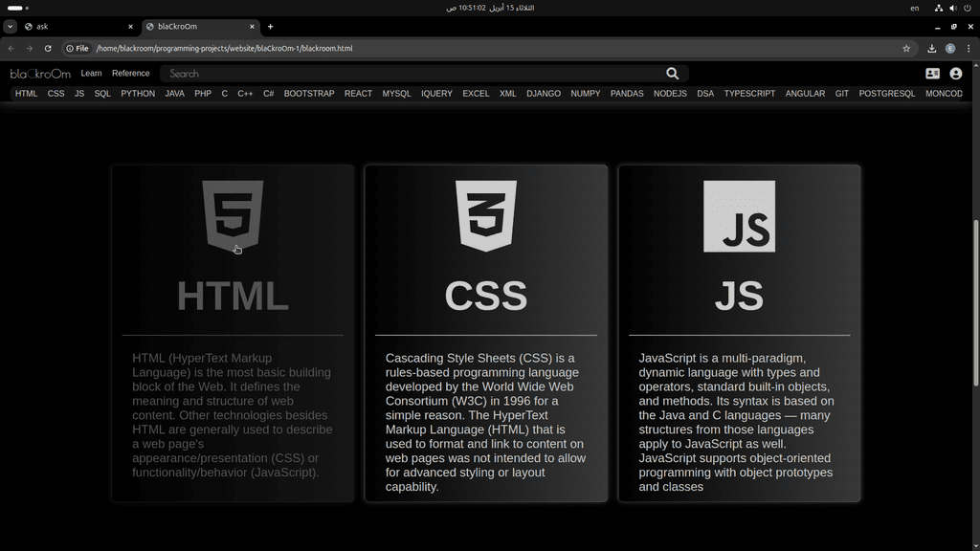Open a new browser tab
Screen dimensions: 980x551
coord(270,26)
